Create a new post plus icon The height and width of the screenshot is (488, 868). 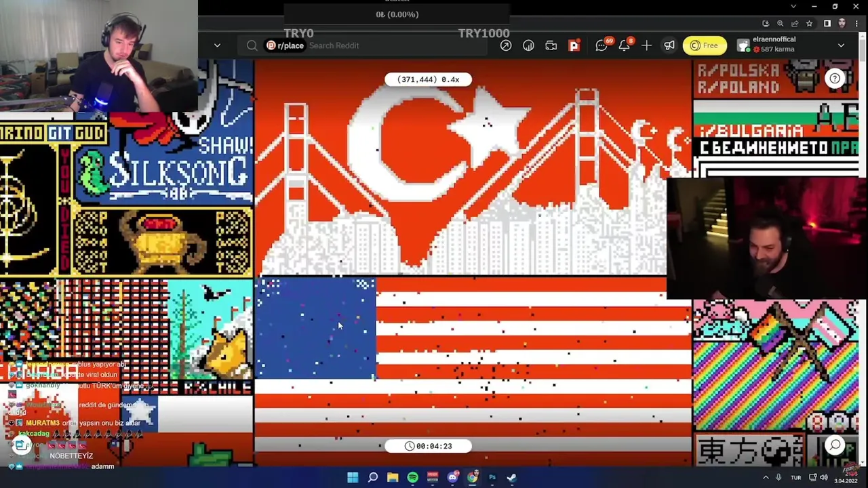(x=646, y=45)
